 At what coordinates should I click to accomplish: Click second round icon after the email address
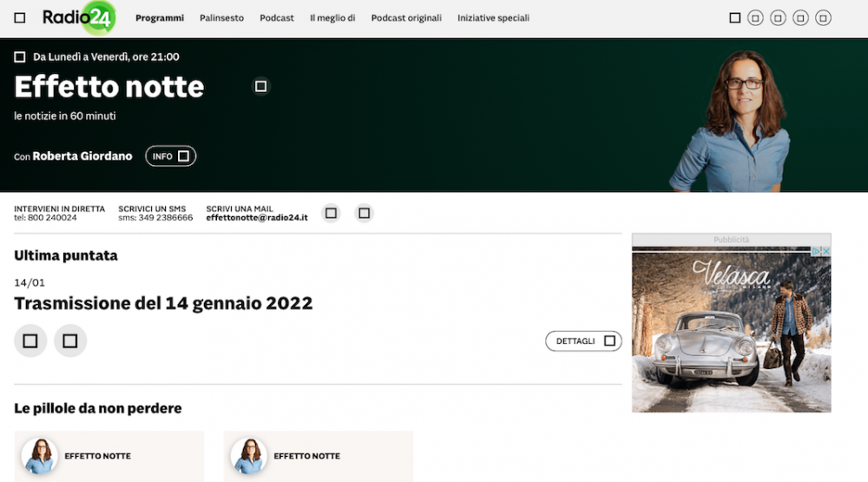[365, 213]
